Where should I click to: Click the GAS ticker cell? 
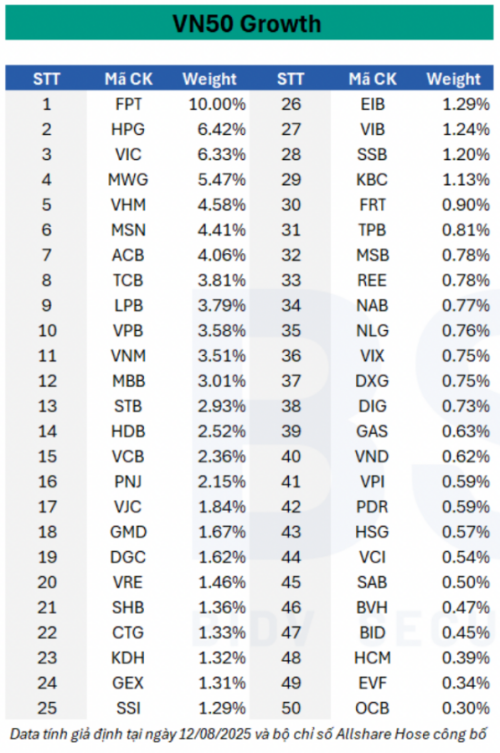point(372,431)
